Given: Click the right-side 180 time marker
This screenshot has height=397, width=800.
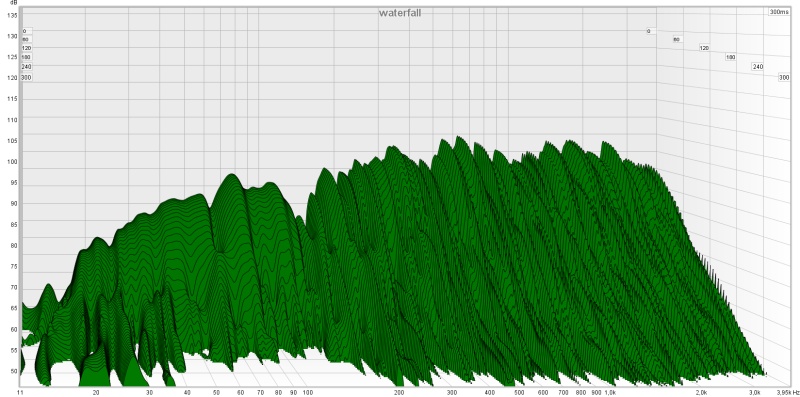Looking at the screenshot, I should (731, 57).
